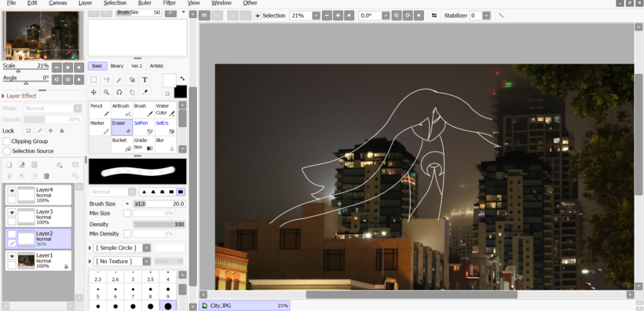Click the black background color swatch
This screenshot has width=644, height=311.
click(x=180, y=92)
